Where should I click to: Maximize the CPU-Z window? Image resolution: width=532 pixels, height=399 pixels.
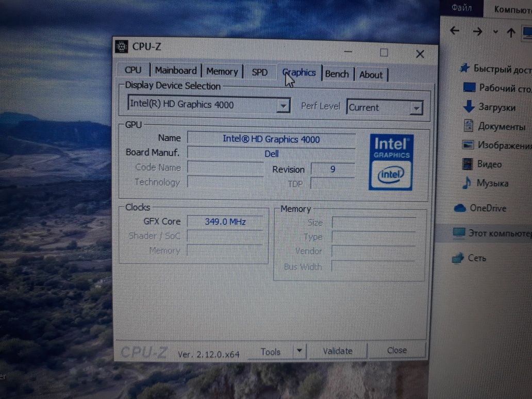pyautogui.click(x=384, y=53)
